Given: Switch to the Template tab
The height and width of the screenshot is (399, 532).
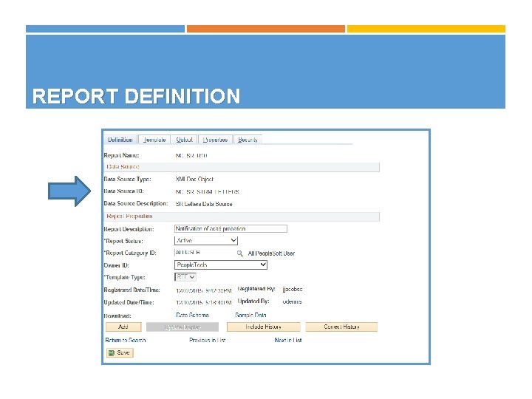Looking at the screenshot, I should (x=154, y=140).
